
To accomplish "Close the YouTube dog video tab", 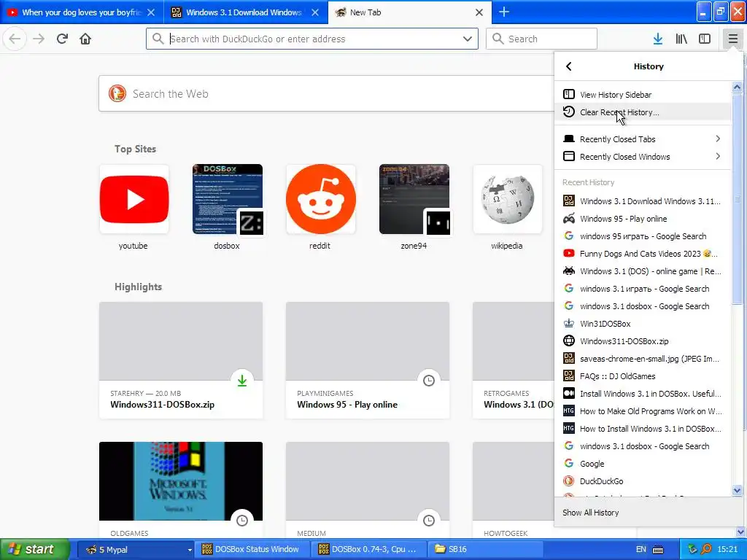I will 151,12.
